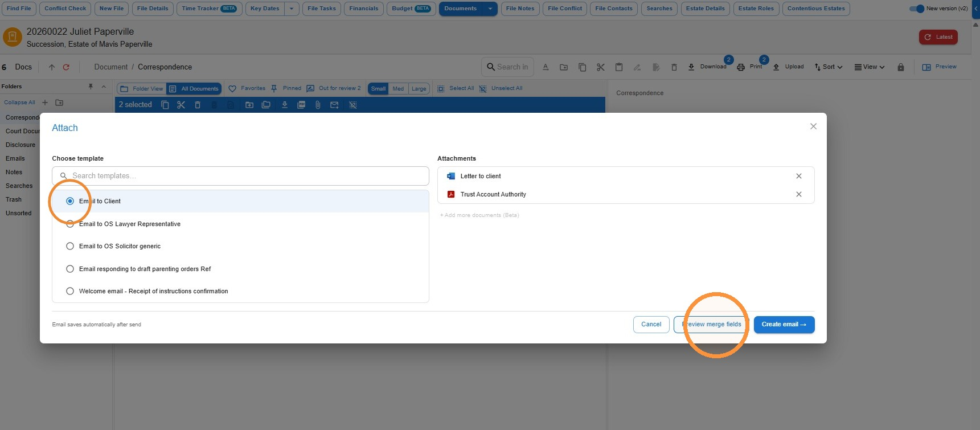Click cut icon in the selection bar
Image resolution: width=980 pixels, height=430 pixels.
181,105
